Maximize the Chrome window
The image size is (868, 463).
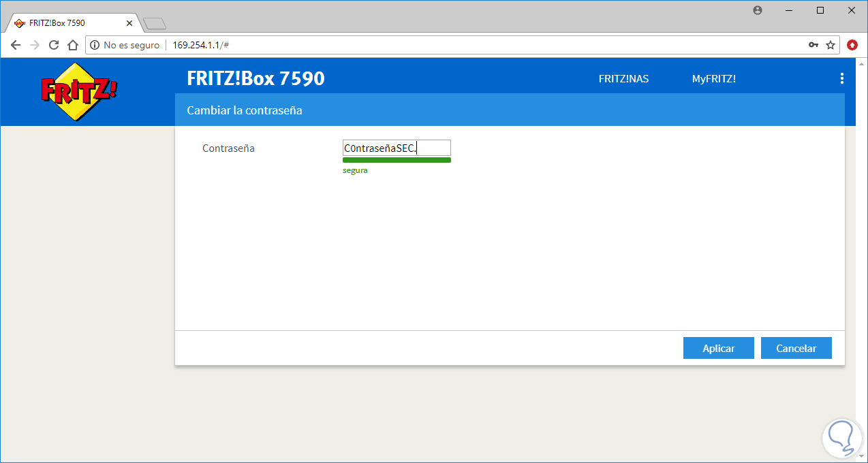click(820, 10)
